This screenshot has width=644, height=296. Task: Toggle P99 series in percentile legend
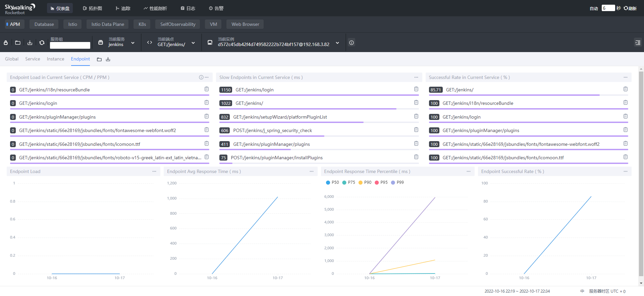(397, 182)
